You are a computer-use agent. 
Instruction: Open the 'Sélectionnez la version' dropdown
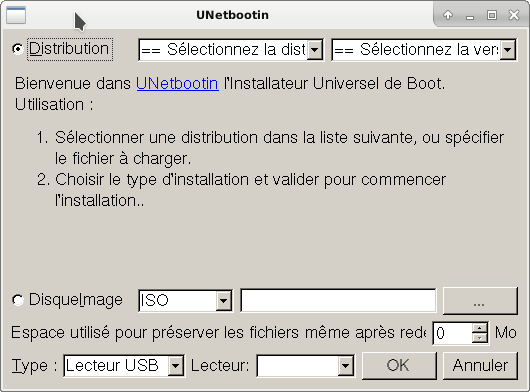point(424,50)
